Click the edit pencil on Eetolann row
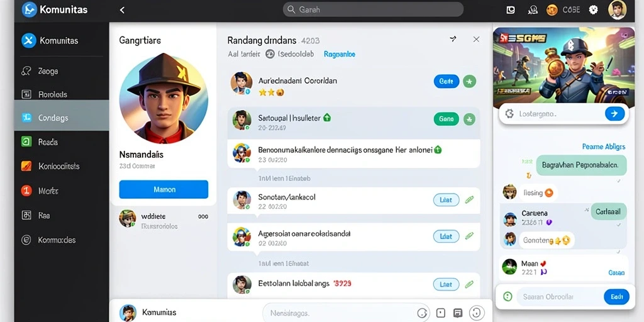 coord(469,284)
